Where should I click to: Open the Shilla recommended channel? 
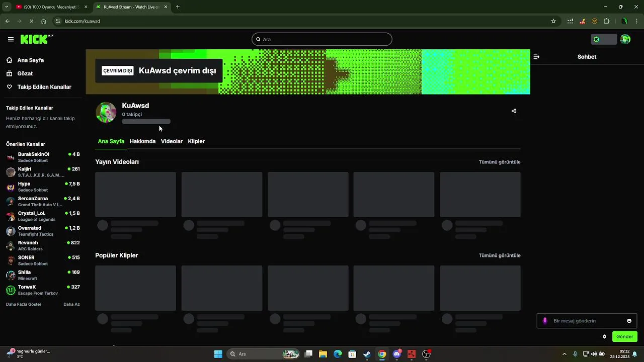tap(43, 275)
